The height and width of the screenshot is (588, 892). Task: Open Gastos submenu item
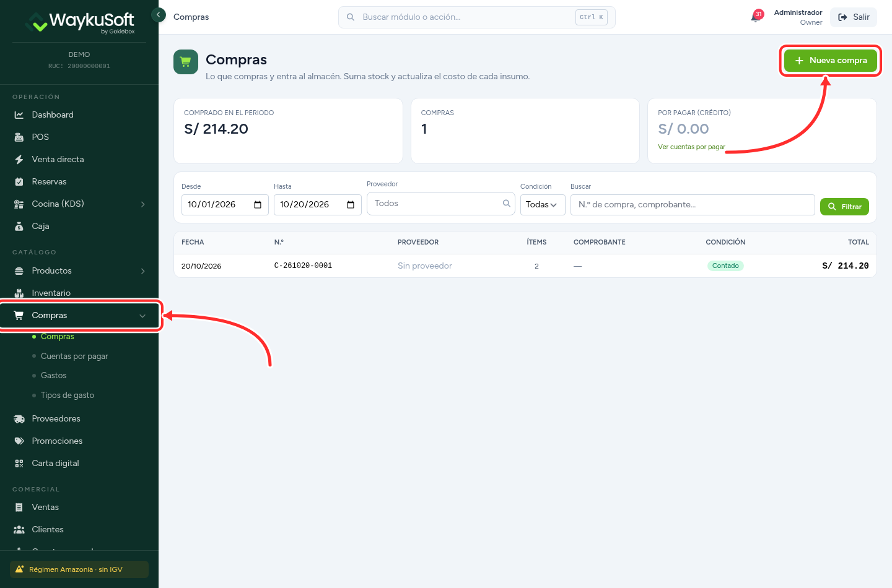click(x=53, y=376)
